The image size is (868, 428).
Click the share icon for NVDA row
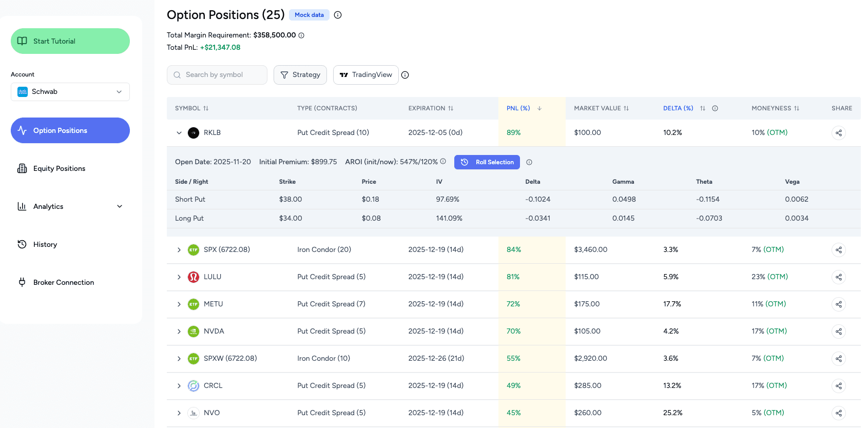click(x=838, y=332)
